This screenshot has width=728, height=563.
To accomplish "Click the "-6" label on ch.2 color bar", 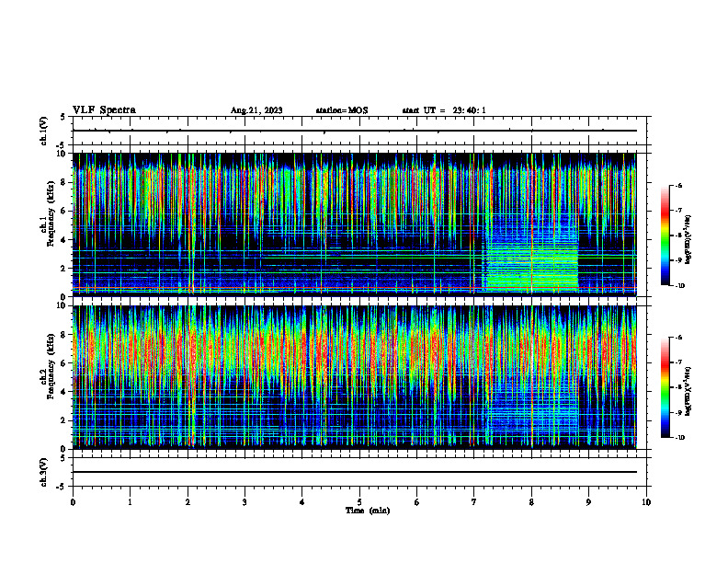I will click(x=677, y=338).
